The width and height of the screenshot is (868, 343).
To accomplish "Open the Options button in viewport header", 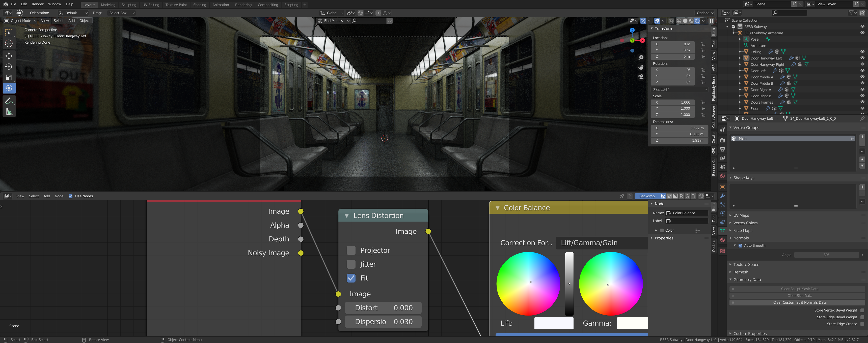I will coord(704,13).
